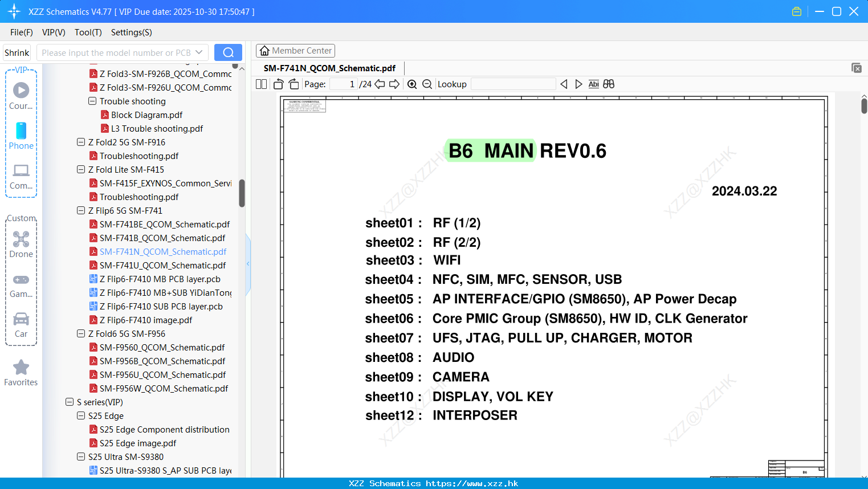Screen dimensions: 868x489
Task: Open the Drone category
Action: tap(21, 244)
